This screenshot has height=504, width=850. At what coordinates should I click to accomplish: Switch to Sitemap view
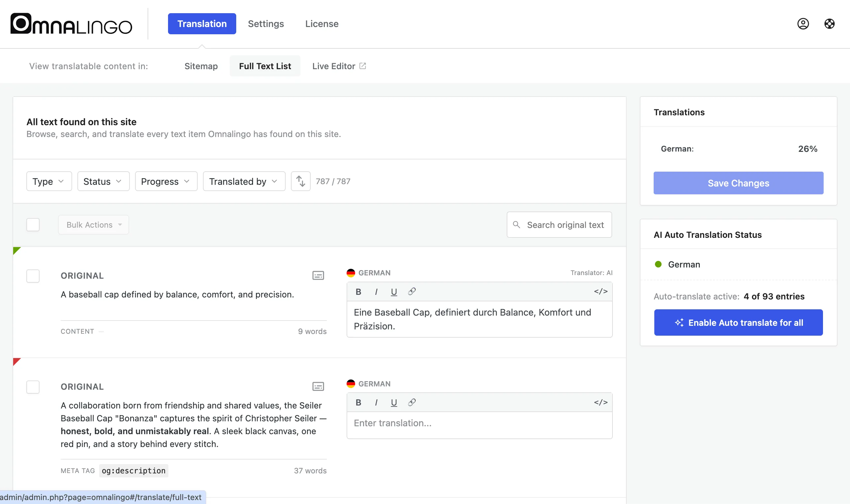click(201, 66)
